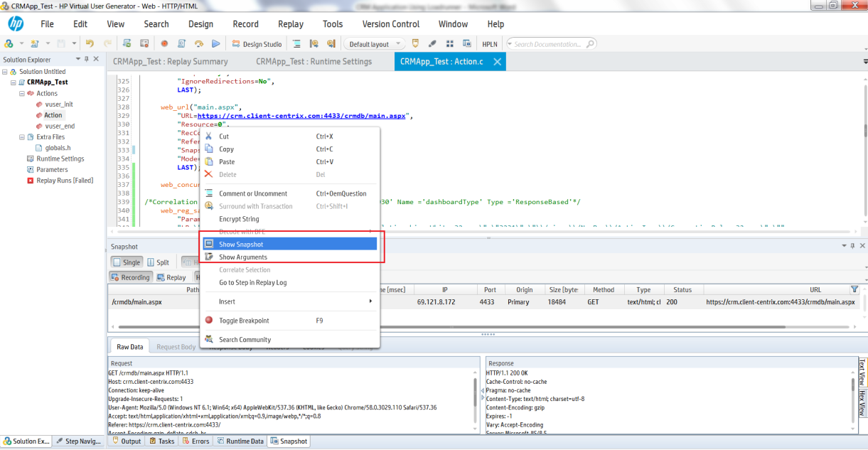Click the Cut scissors icon in context menu
This screenshot has width=868, height=450.
pyautogui.click(x=209, y=136)
